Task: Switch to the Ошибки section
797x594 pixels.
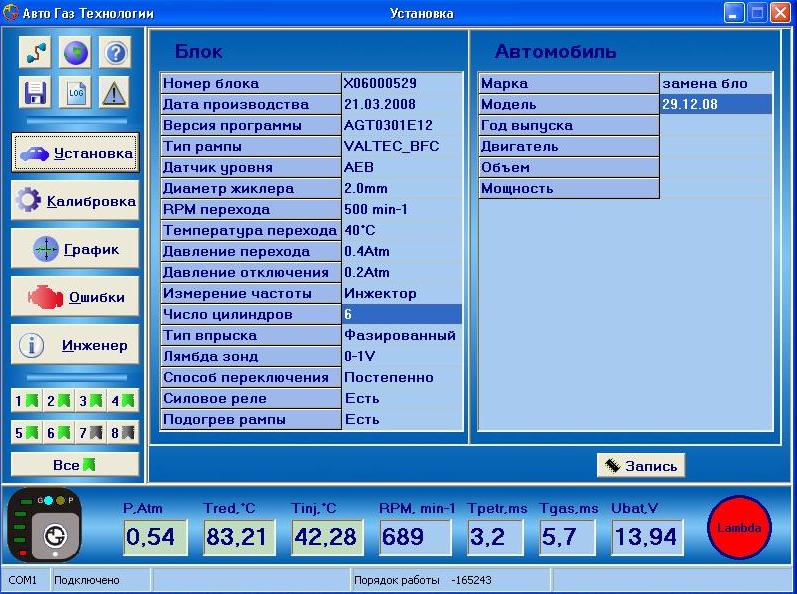Action: (x=75, y=297)
